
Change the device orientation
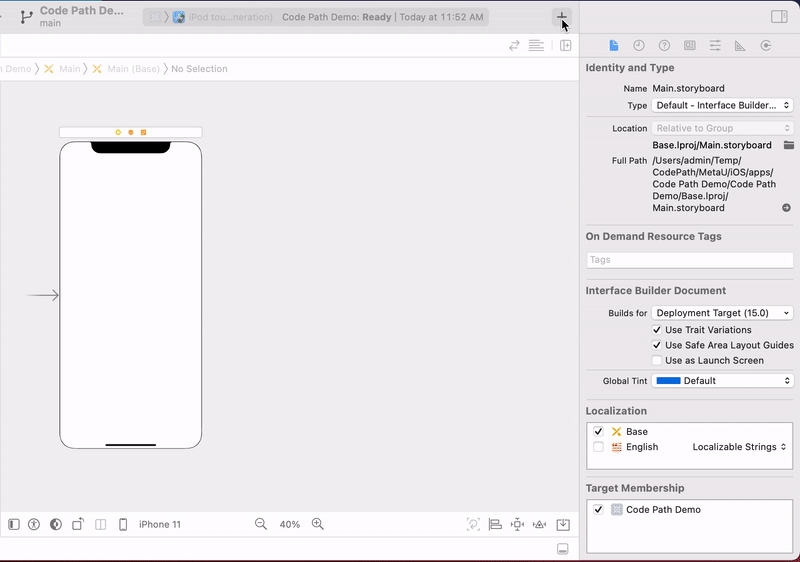pos(78,524)
